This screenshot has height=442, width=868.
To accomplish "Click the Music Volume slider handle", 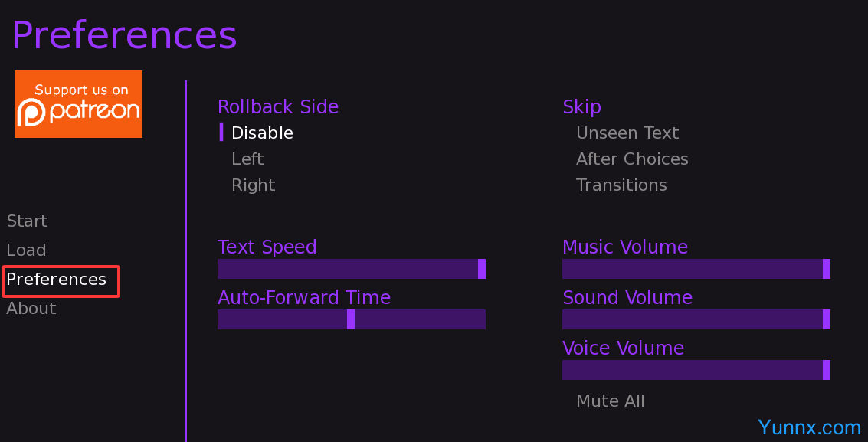I will coord(827,269).
